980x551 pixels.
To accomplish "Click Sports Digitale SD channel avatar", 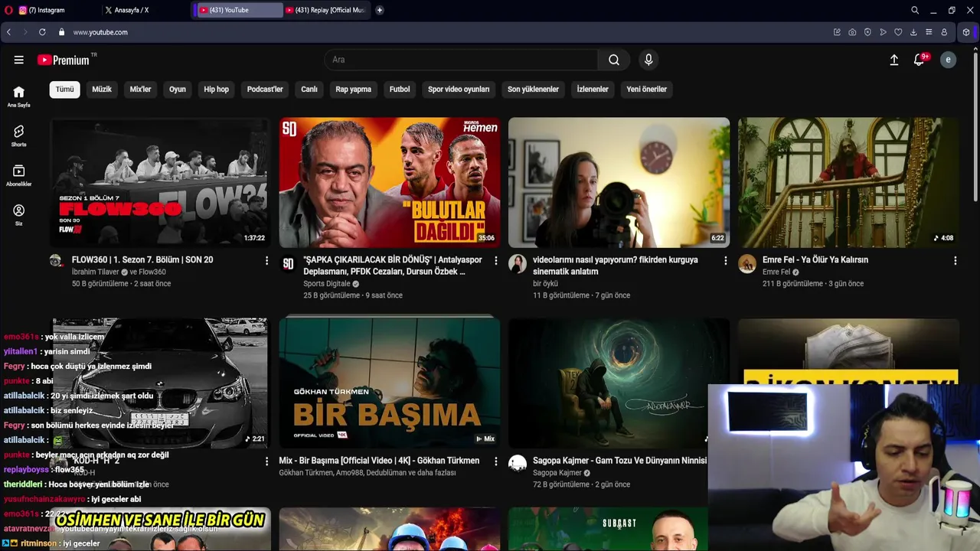I will [288, 263].
